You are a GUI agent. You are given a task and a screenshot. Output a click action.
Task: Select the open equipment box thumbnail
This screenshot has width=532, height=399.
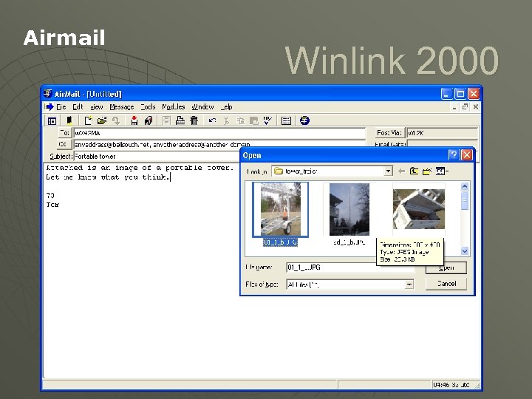click(x=419, y=209)
